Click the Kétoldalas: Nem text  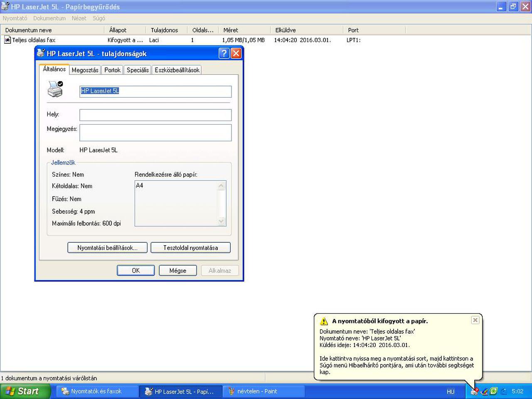(72, 186)
